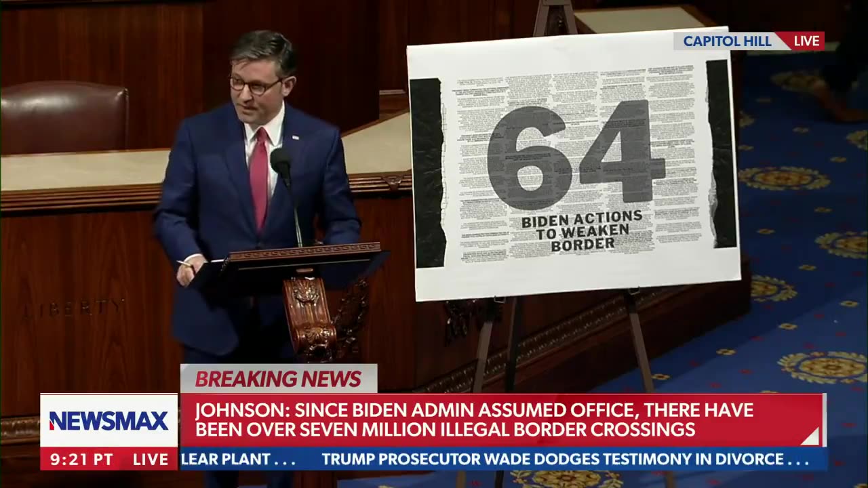Viewport: 868px width, 488px height.
Task: Click the 'Biden Actions to Weaken Border' text
Action: coord(581,231)
